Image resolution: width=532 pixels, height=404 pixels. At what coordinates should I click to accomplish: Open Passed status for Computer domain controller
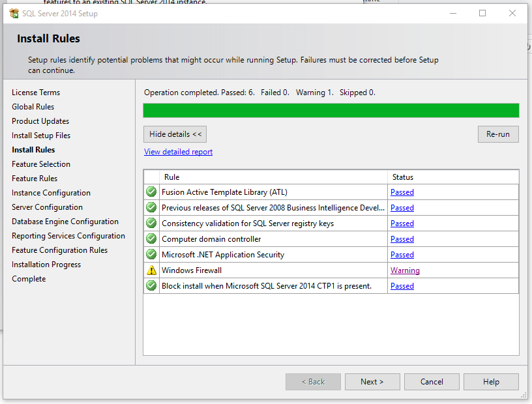coord(402,238)
